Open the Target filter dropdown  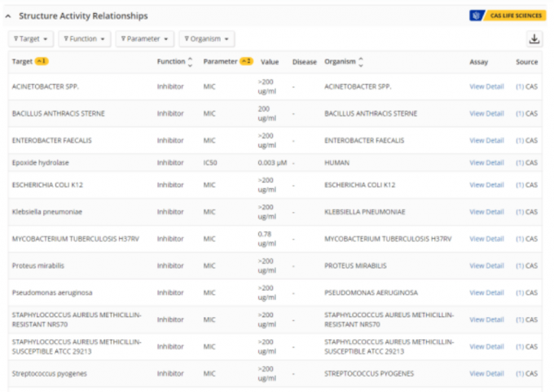point(33,39)
